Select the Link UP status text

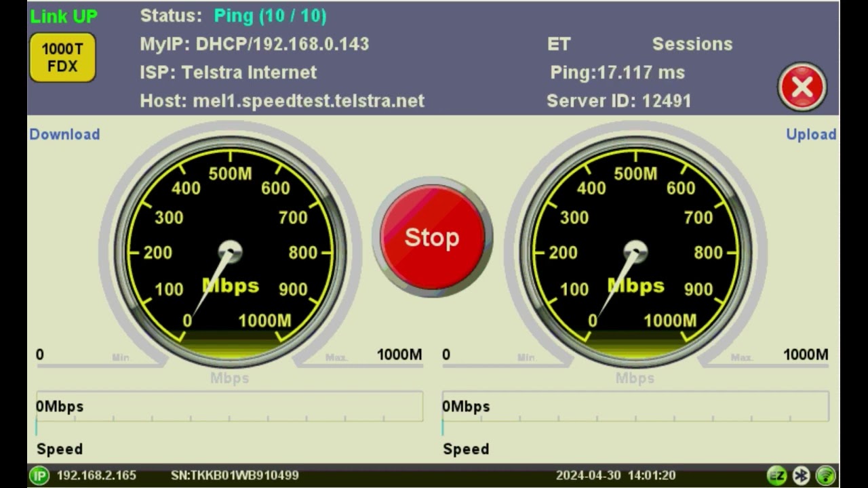[64, 16]
